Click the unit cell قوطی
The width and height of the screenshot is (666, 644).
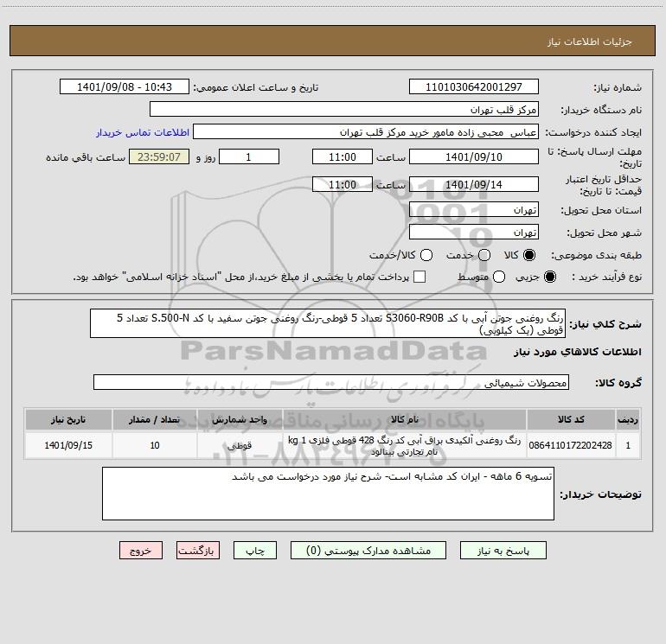tap(240, 445)
